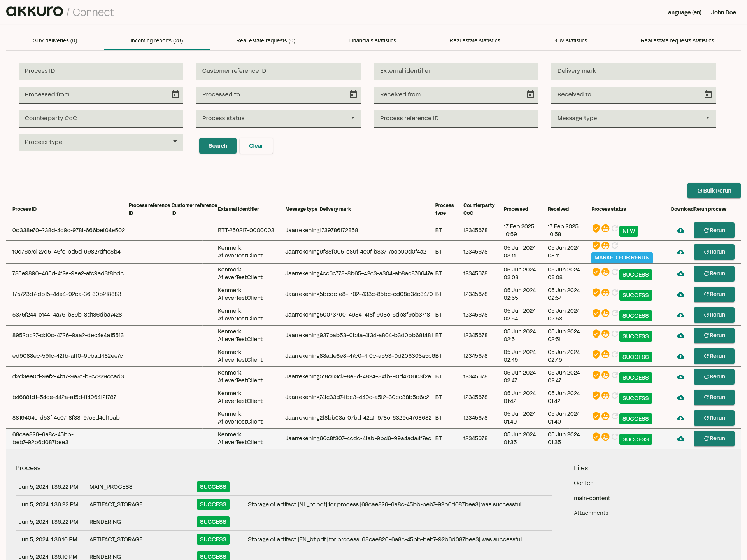Screen dimensions: 747x560
Task: Toggle the shield status icon on row 175723d7
Action: coord(596,293)
